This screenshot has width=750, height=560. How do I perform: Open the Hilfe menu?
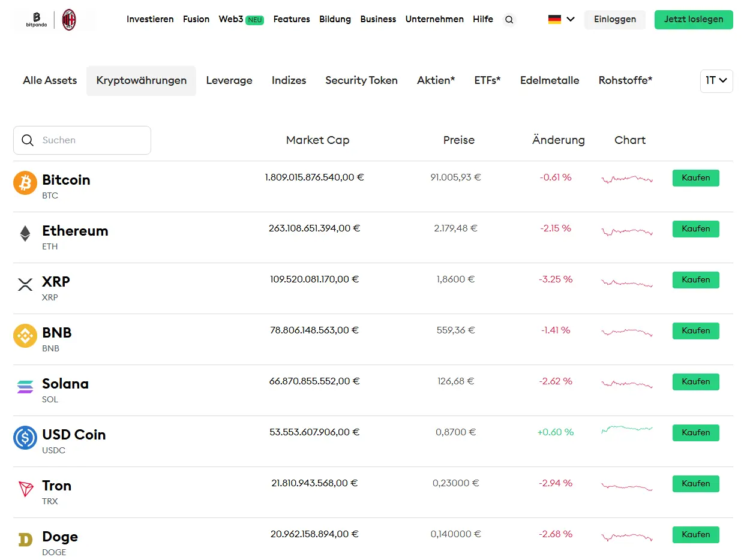point(483,19)
